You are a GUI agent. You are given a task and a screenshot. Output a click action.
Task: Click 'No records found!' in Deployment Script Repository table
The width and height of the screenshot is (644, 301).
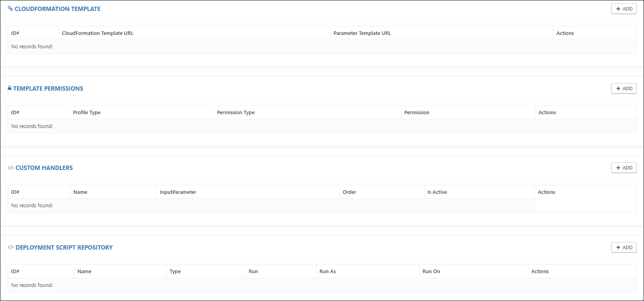[x=32, y=285]
